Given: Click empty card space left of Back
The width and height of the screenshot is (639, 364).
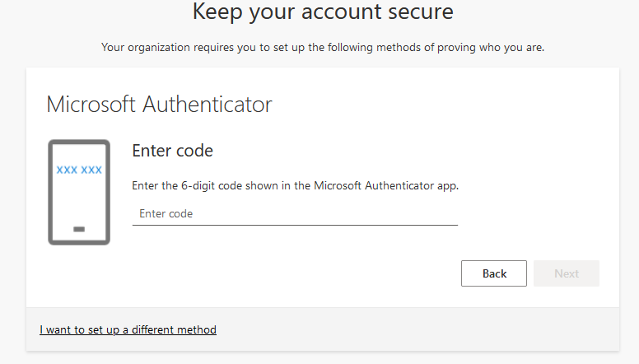Looking at the screenshot, I should tap(288, 273).
